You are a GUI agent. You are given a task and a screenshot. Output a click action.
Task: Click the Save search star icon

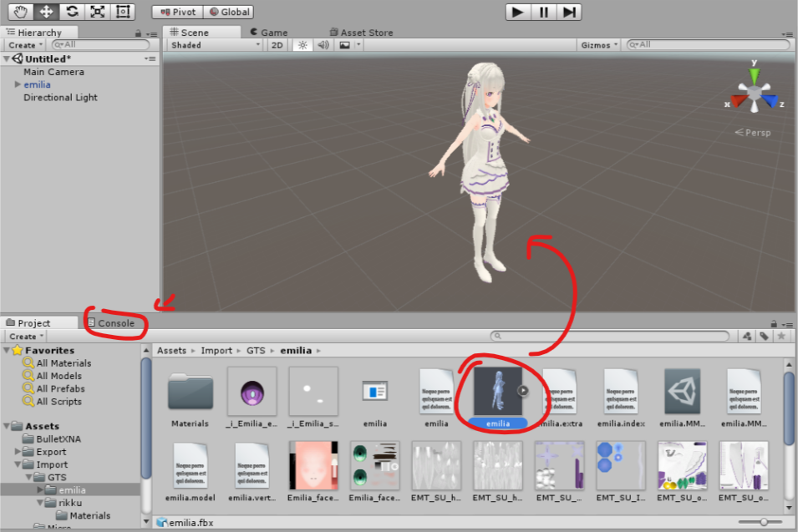(x=782, y=337)
